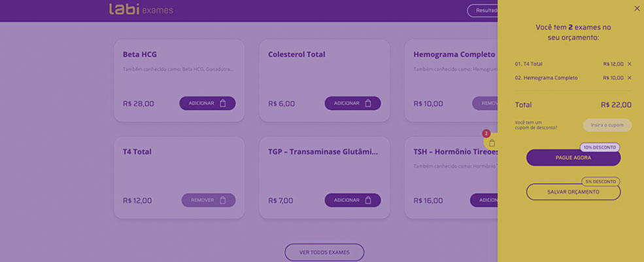Open the TGP Transaminase exam card title
Viewport: 644px width, 262px height.
[323, 152]
